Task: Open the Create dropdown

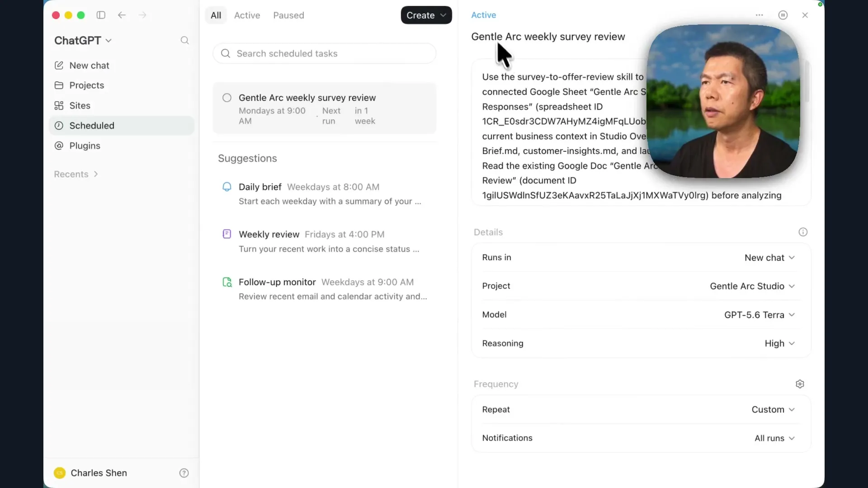Action: point(426,15)
